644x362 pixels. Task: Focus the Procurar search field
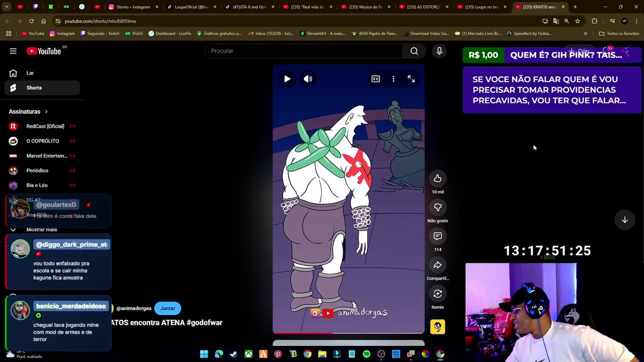tap(304, 51)
